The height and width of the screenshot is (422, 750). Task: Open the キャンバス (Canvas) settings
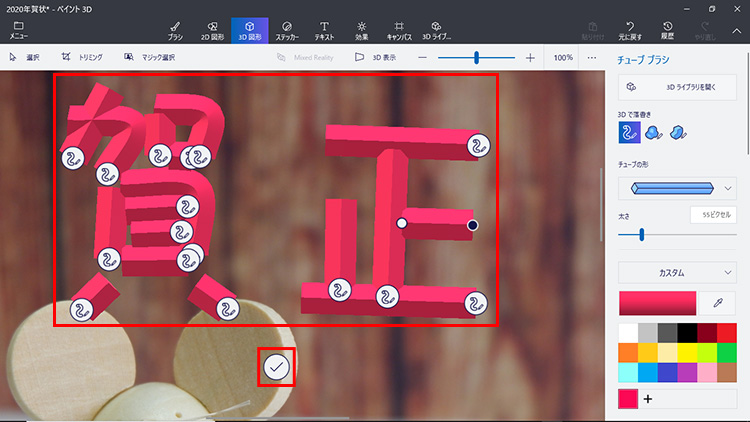pyautogui.click(x=399, y=30)
